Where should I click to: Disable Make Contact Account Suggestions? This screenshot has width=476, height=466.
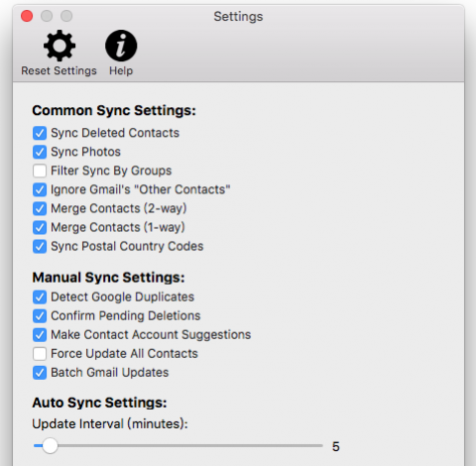click(40, 335)
